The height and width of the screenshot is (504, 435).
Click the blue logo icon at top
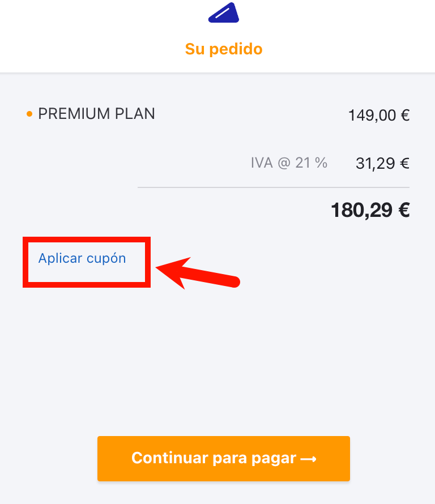224,13
